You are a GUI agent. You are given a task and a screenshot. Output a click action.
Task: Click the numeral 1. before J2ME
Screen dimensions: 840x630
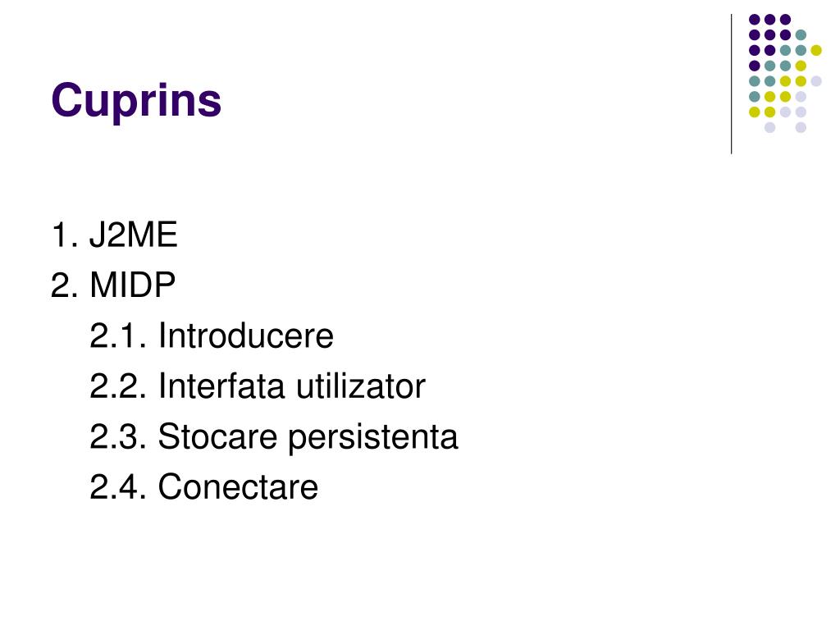coord(66,235)
